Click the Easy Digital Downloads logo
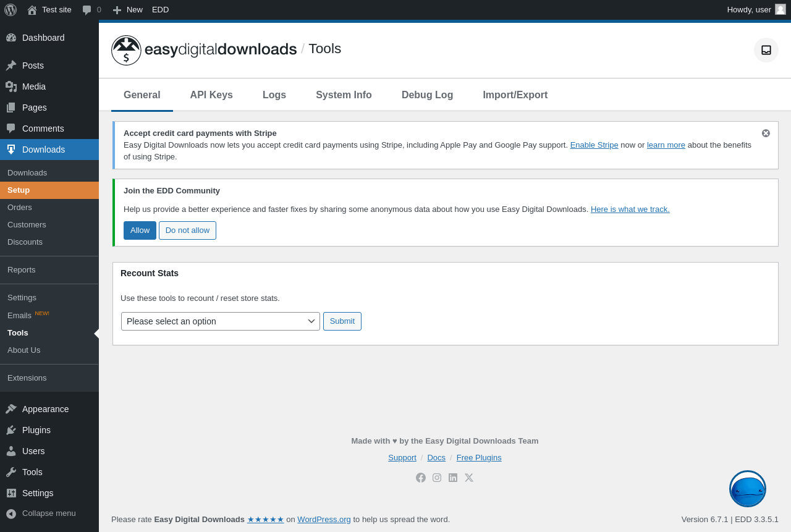 point(204,50)
